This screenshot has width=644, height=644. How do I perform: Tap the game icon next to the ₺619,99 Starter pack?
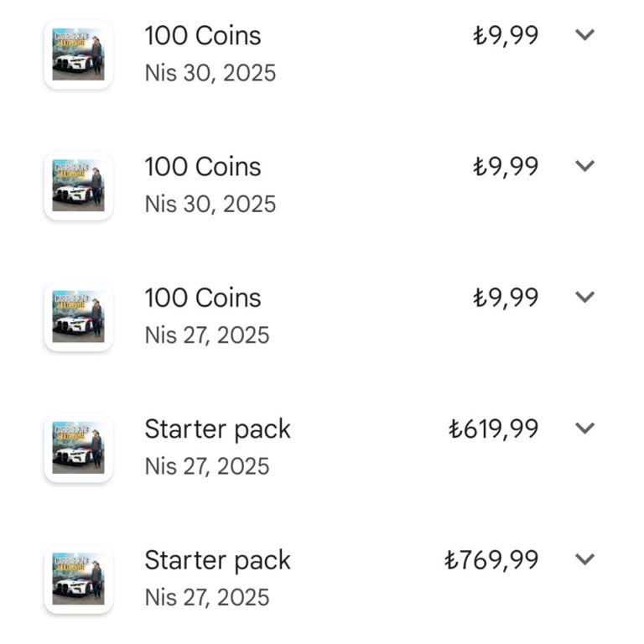coord(78,448)
